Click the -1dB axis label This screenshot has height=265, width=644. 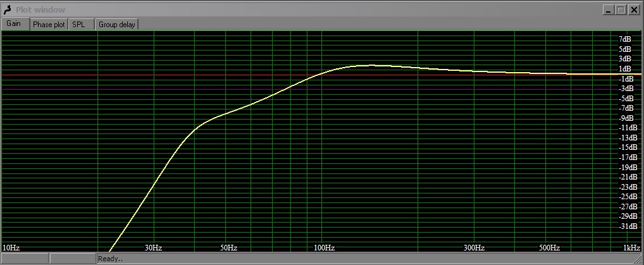coord(626,78)
